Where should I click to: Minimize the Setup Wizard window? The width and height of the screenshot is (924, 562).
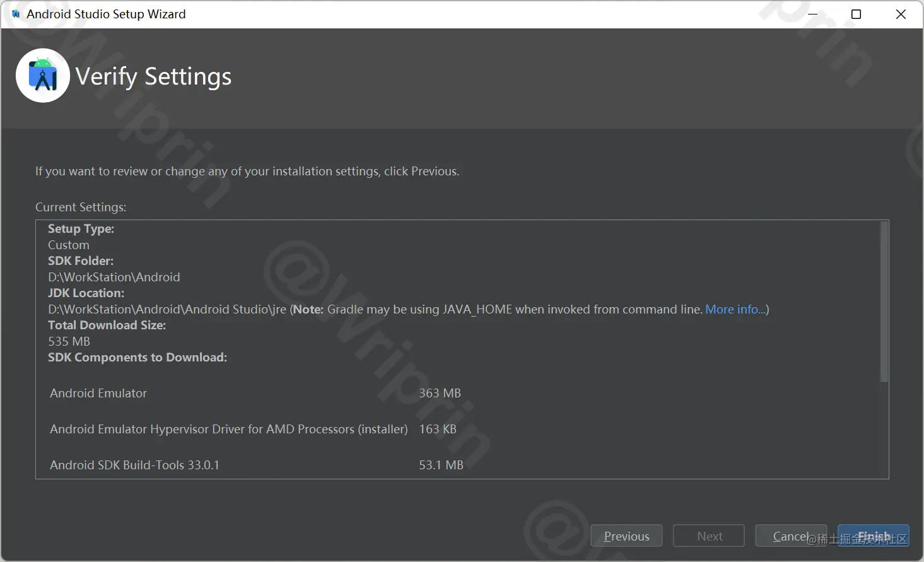pyautogui.click(x=812, y=14)
